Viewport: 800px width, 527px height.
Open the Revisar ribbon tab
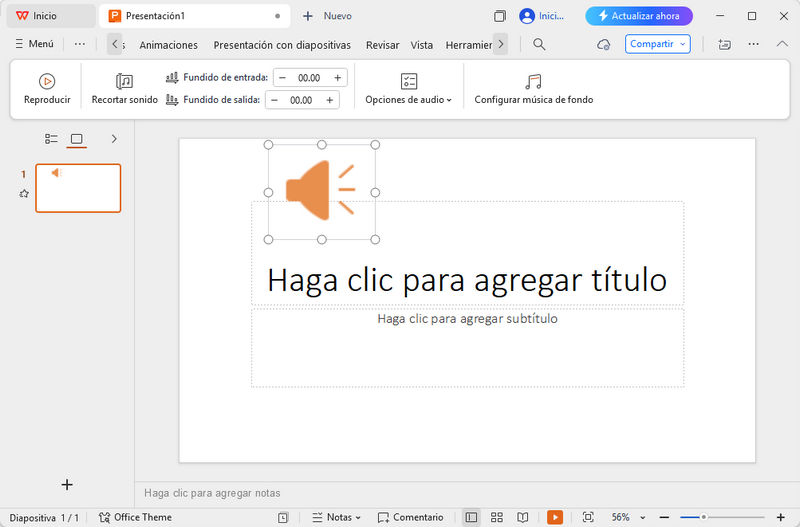[382, 45]
